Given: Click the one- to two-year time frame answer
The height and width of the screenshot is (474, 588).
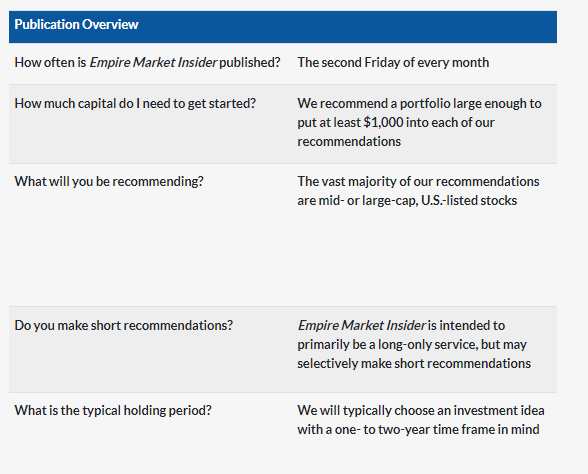Looking at the screenshot, I should point(421,420).
